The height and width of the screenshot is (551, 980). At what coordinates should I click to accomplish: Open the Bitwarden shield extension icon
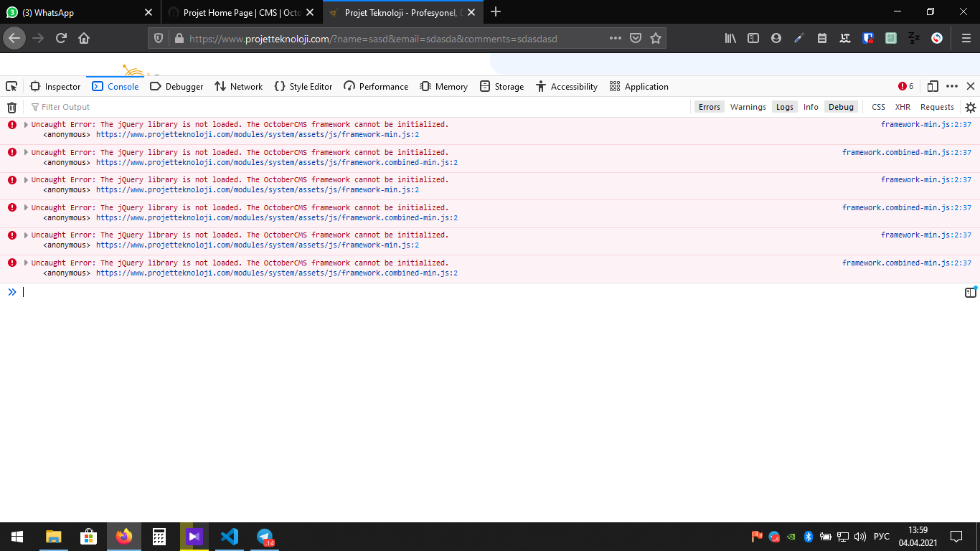click(x=868, y=38)
